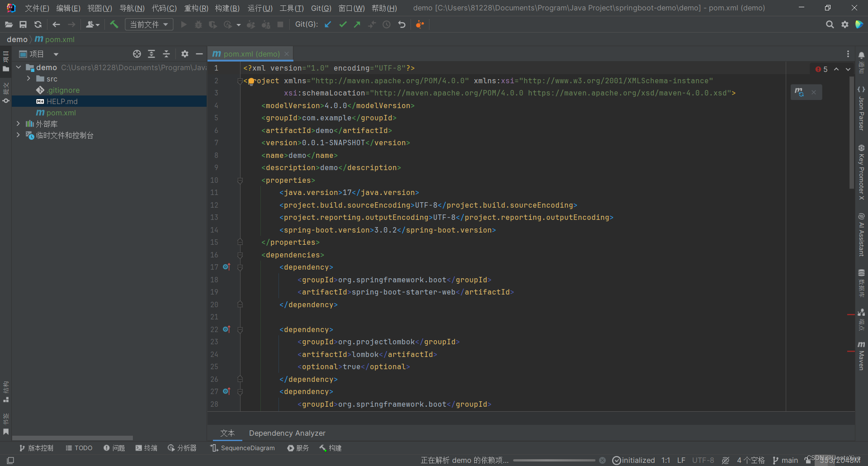
Task: Save all files with disk icon
Action: [23, 24]
